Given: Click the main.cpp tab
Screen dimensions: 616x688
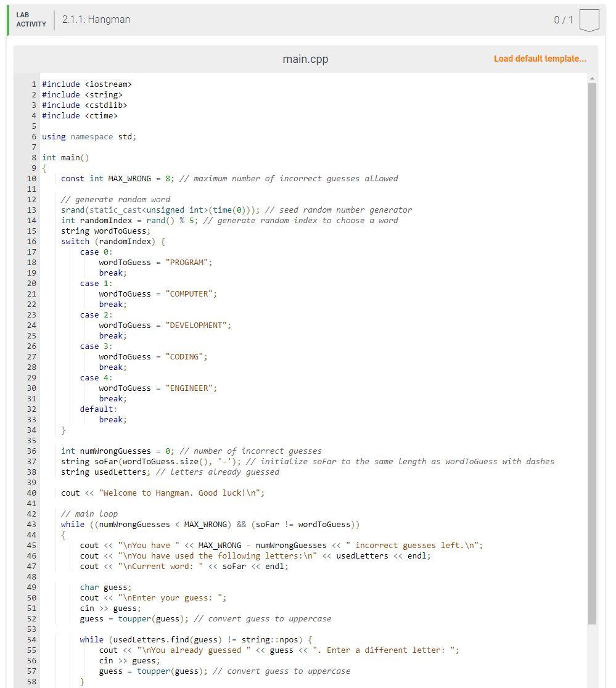Looking at the screenshot, I should coord(305,59).
